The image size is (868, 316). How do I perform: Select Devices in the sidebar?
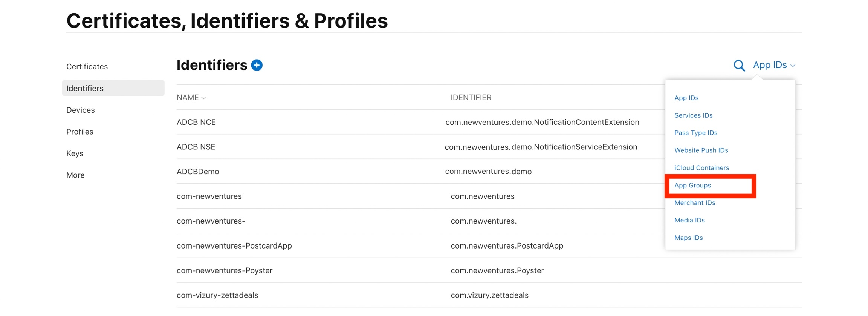[81, 110]
